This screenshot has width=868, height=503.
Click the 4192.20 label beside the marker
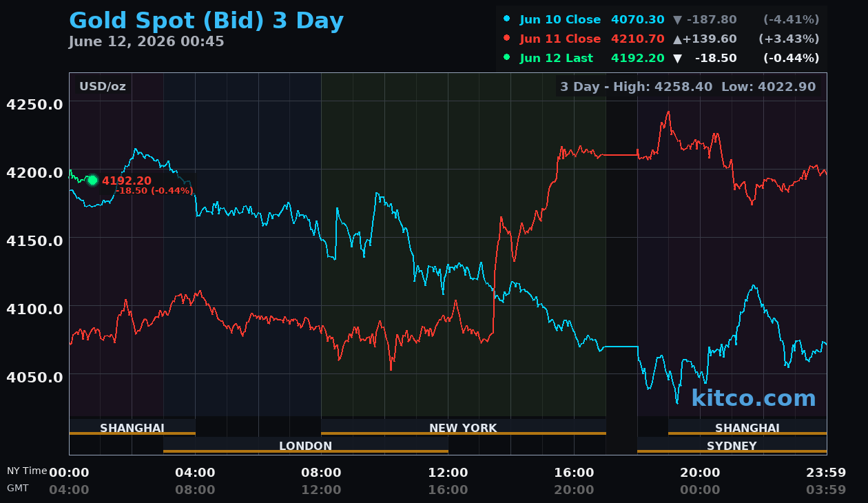127,181
